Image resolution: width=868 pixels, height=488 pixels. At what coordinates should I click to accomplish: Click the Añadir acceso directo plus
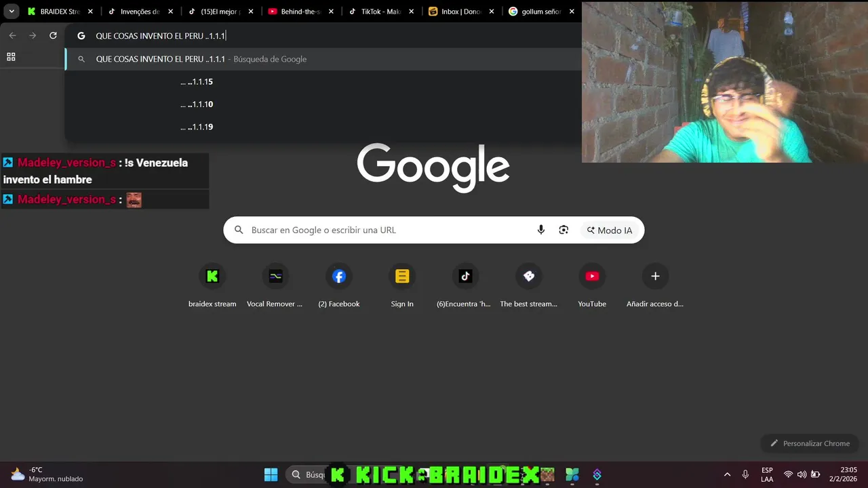(x=655, y=277)
